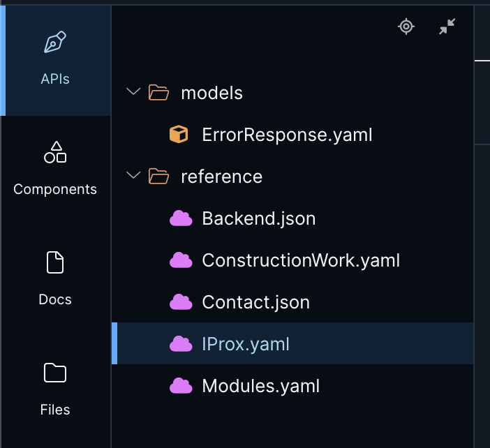Viewport: 490px width, 448px height.
Task: Select ConstructionWork.yaml in the tree
Action: [301, 260]
